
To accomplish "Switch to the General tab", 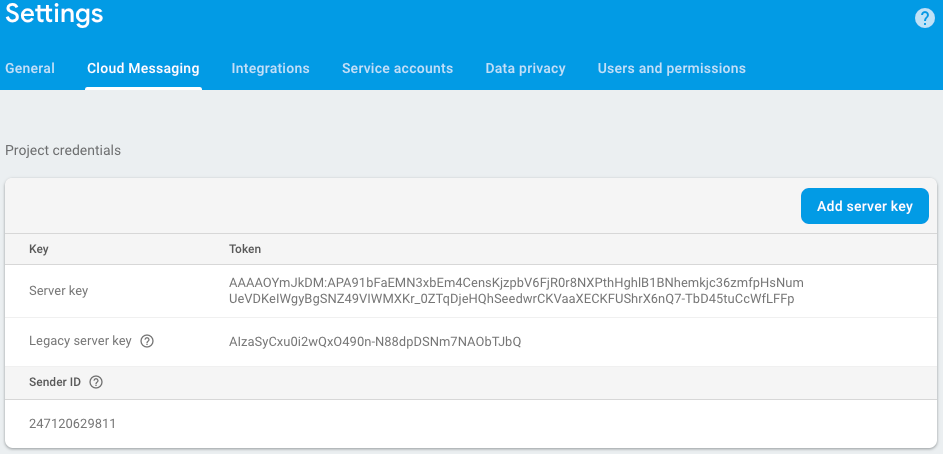I will [30, 68].
